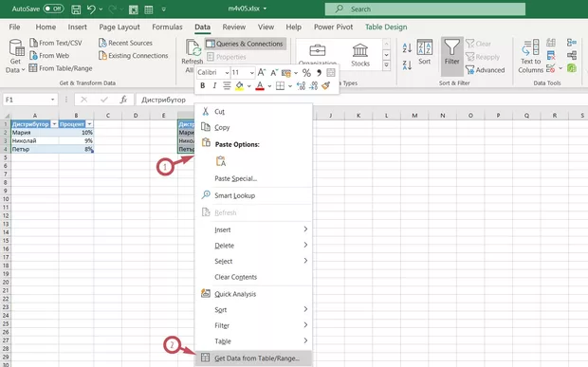
Task: Sort Z to A descending
Action: tap(407, 65)
